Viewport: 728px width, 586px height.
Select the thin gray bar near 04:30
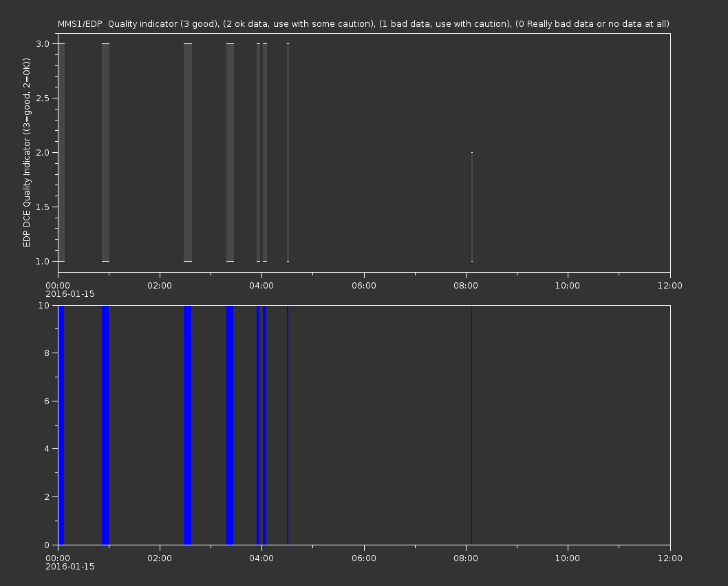point(288,152)
